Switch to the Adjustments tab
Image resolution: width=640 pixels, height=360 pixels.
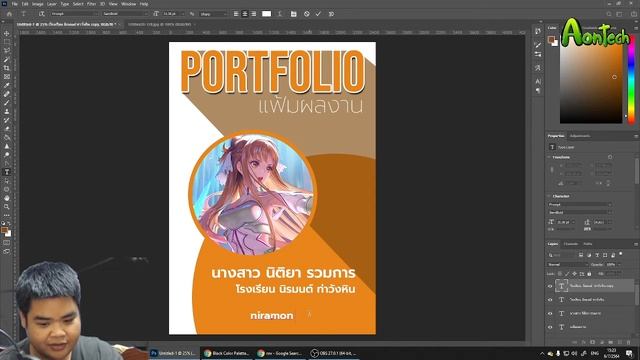580,136
